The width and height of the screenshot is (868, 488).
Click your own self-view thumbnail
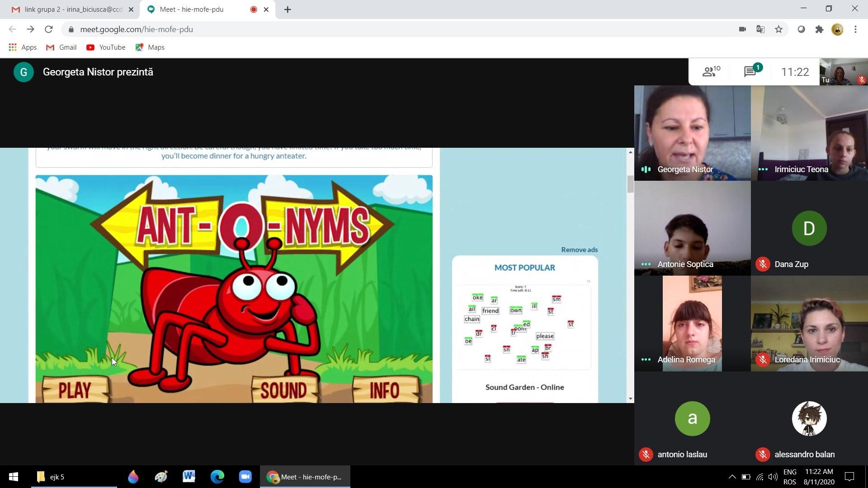[x=844, y=72]
